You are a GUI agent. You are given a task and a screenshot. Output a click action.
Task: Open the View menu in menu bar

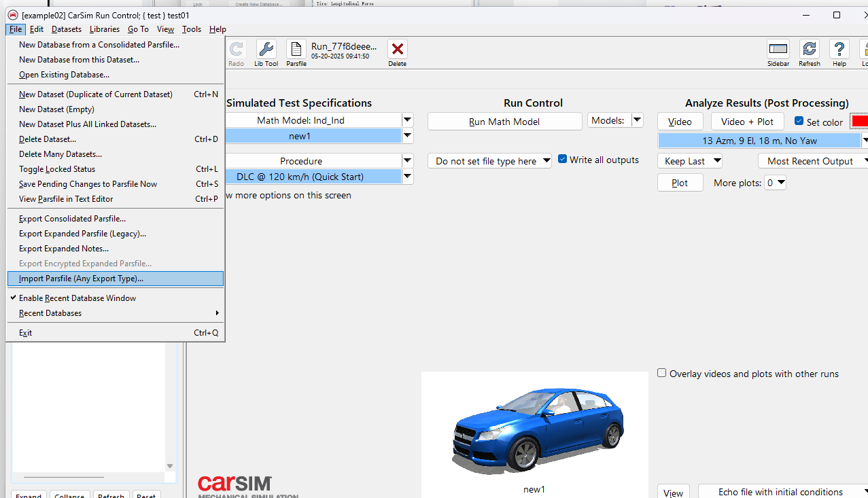[x=165, y=29]
